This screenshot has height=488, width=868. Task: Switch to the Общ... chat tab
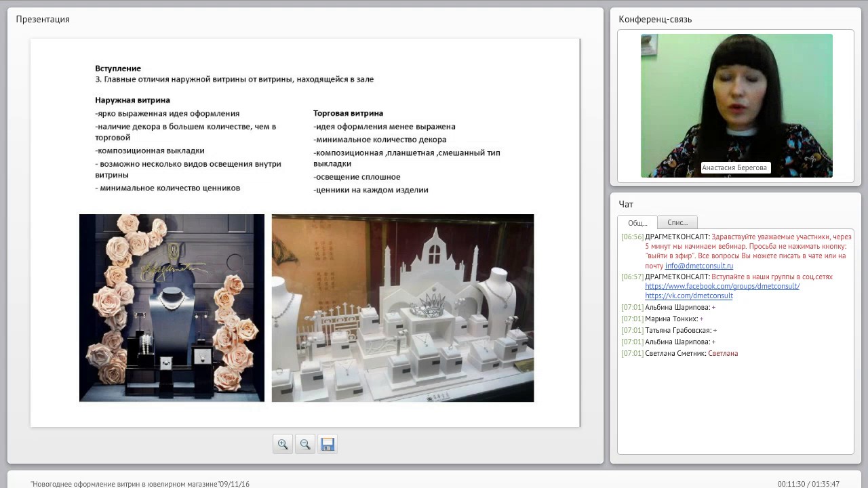tap(637, 222)
